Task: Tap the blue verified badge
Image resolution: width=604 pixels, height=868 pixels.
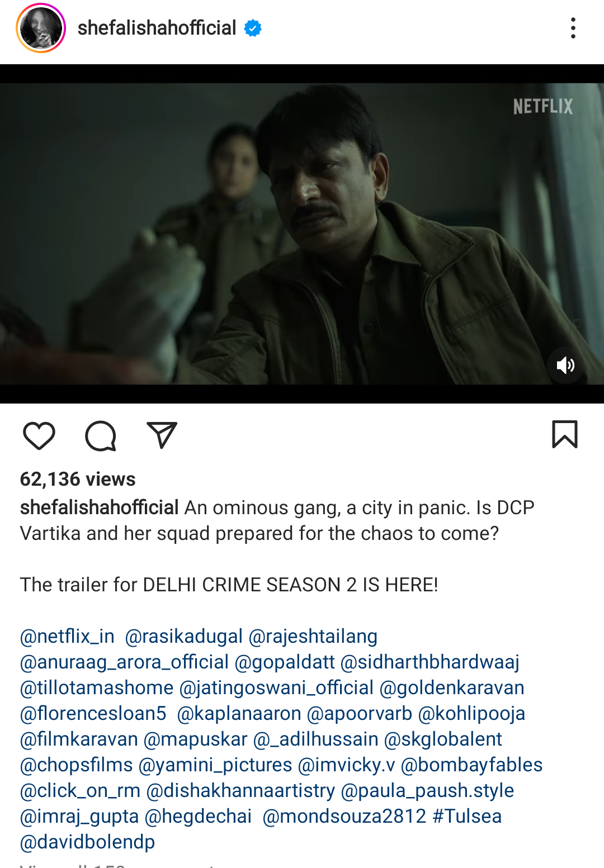Action: (x=253, y=28)
